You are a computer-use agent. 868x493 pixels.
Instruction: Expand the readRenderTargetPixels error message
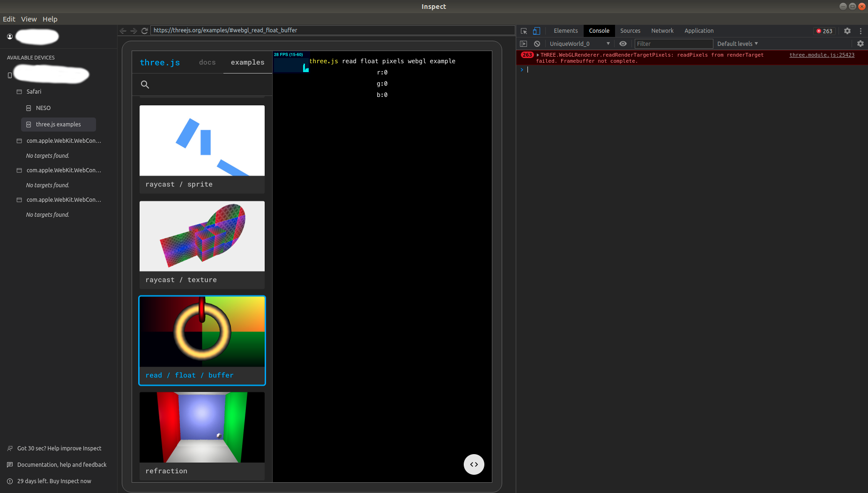[x=538, y=55]
